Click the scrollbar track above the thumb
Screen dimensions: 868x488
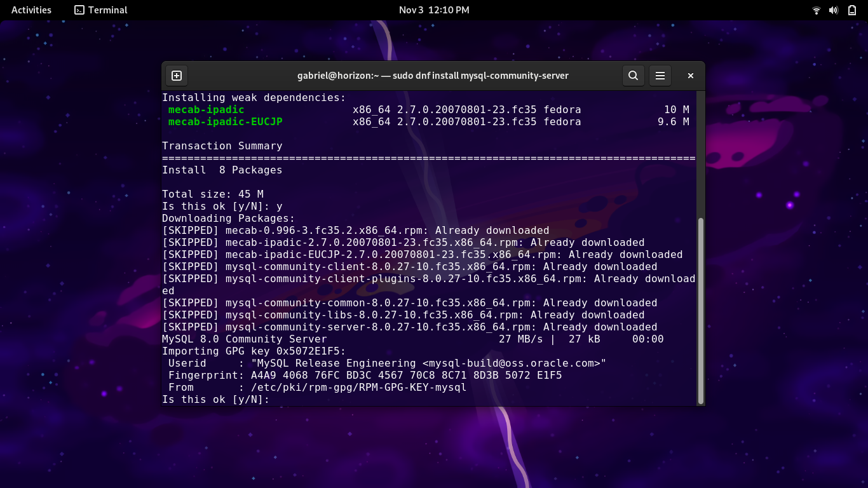tap(700, 152)
